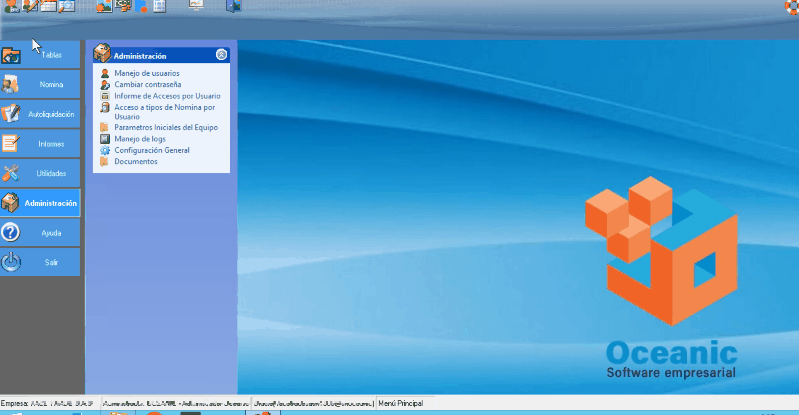Image resolution: width=799 pixels, height=415 pixels.
Task: Open the Documentos folder item
Action: point(135,161)
